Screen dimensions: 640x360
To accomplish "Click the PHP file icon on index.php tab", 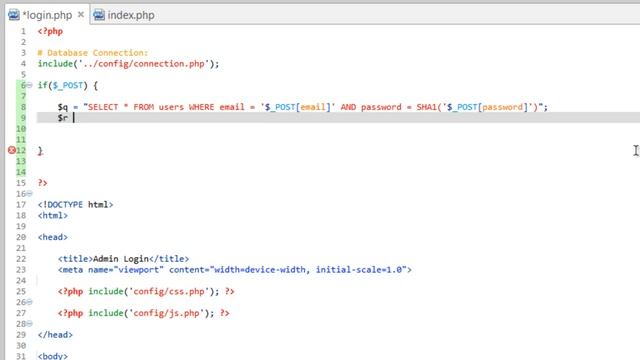I will (99, 15).
